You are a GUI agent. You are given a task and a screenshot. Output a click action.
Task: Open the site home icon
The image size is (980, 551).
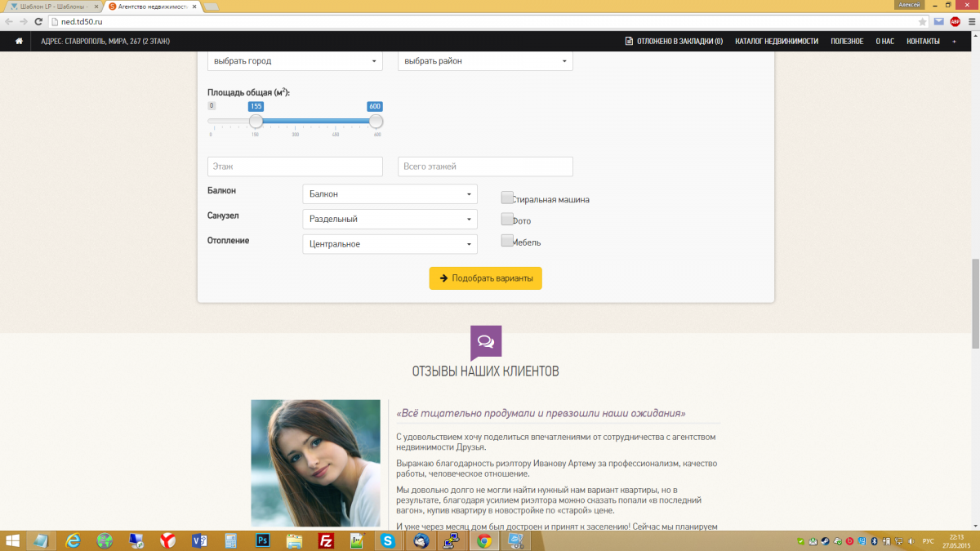coord(19,41)
